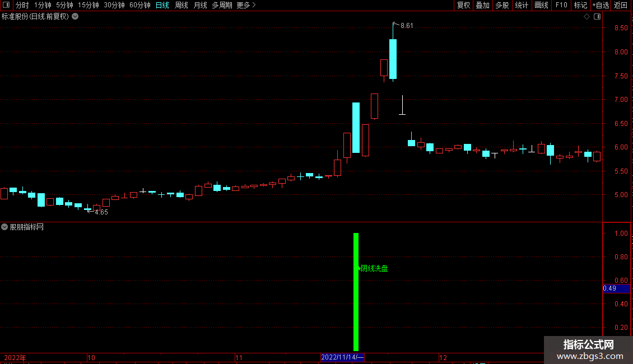Click the 4.65 low price label

tap(101, 212)
